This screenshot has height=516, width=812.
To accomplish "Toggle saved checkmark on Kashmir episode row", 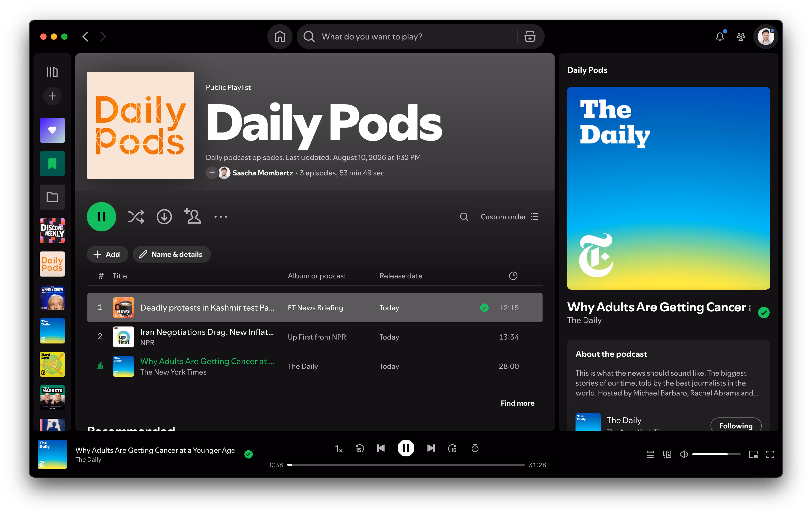I will coord(484,307).
